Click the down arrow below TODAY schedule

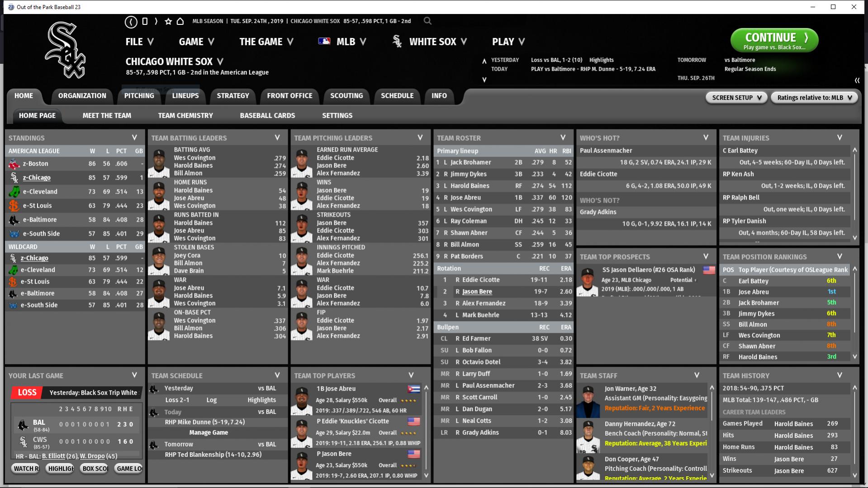click(x=484, y=80)
